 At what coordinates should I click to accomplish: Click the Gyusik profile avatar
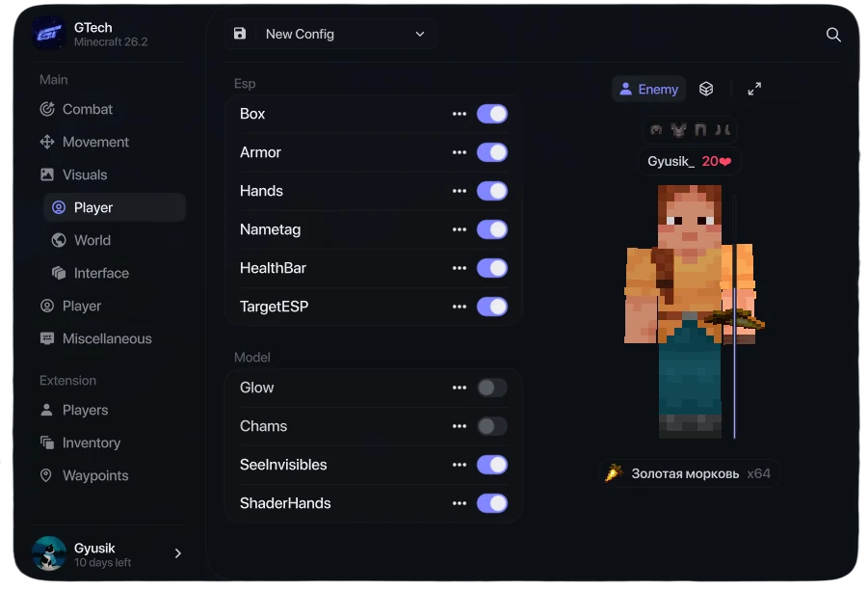click(x=49, y=552)
